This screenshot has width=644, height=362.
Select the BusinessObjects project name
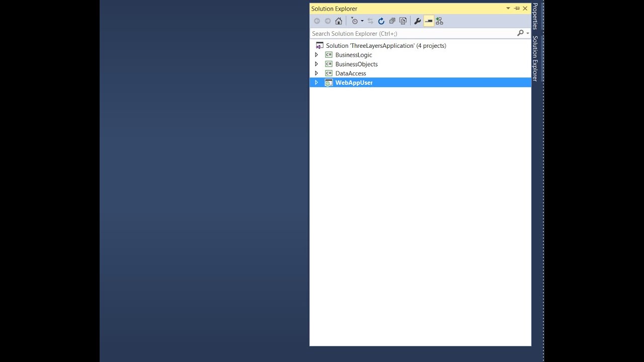tap(356, 64)
